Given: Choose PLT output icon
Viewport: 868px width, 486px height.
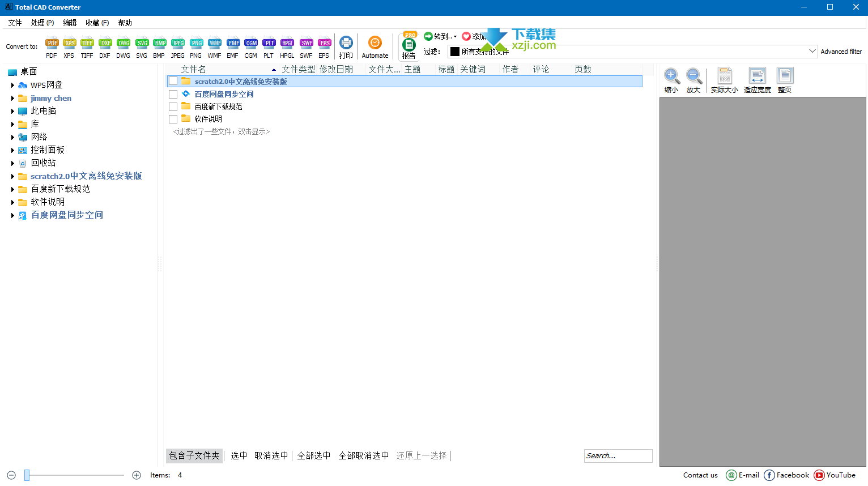Looking at the screenshot, I should 269,48.
